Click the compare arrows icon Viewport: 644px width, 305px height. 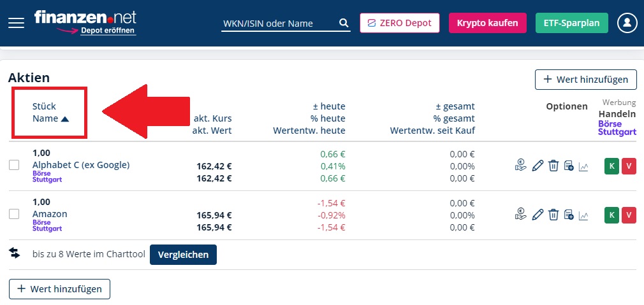point(15,253)
